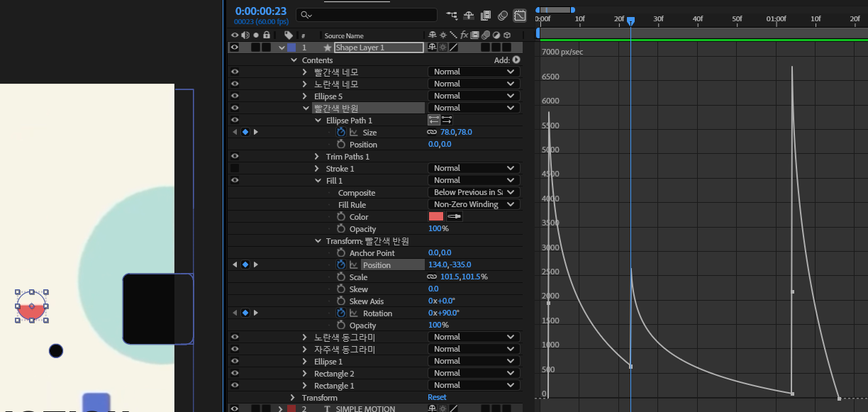Viewport: 868px width, 412px height.
Task: Open the Fill 1 color eyedropper
Action: (x=454, y=216)
